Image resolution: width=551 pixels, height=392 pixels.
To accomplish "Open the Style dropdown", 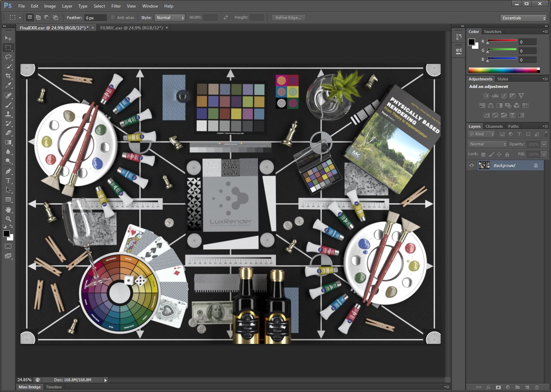I will tap(170, 18).
